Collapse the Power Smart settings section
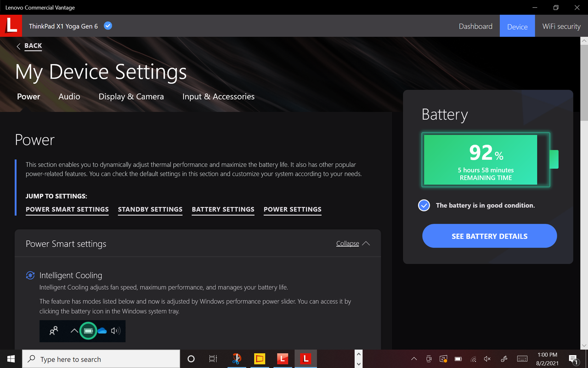This screenshot has height=368, width=588. pyautogui.click(x=353, y=243)
